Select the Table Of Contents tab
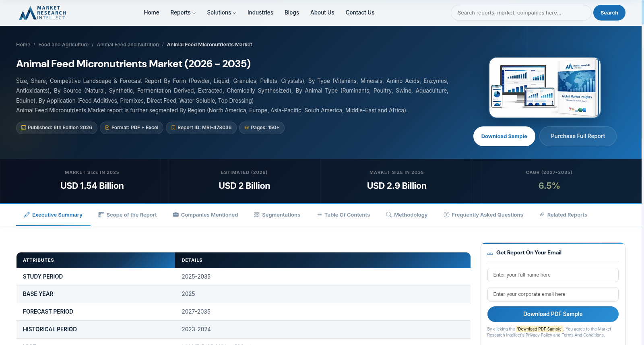This screenshot has width=644, height=345. (343, 215)
